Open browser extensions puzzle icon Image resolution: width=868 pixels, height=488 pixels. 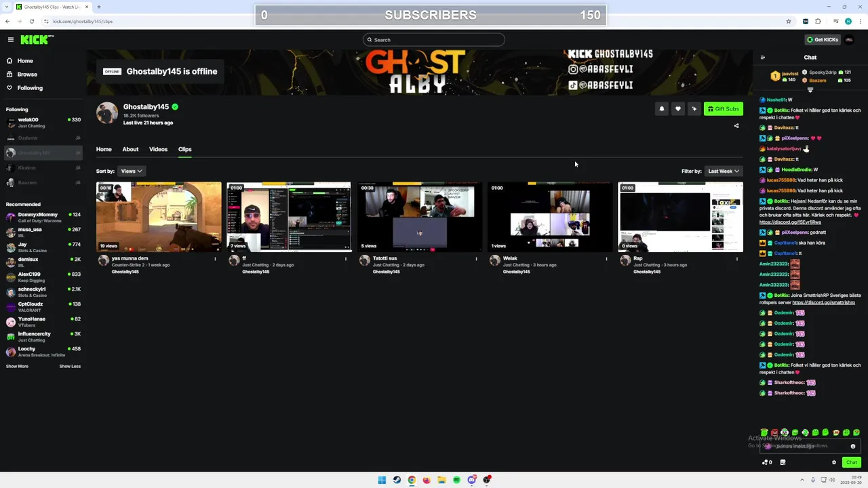[x=818, y=21]
